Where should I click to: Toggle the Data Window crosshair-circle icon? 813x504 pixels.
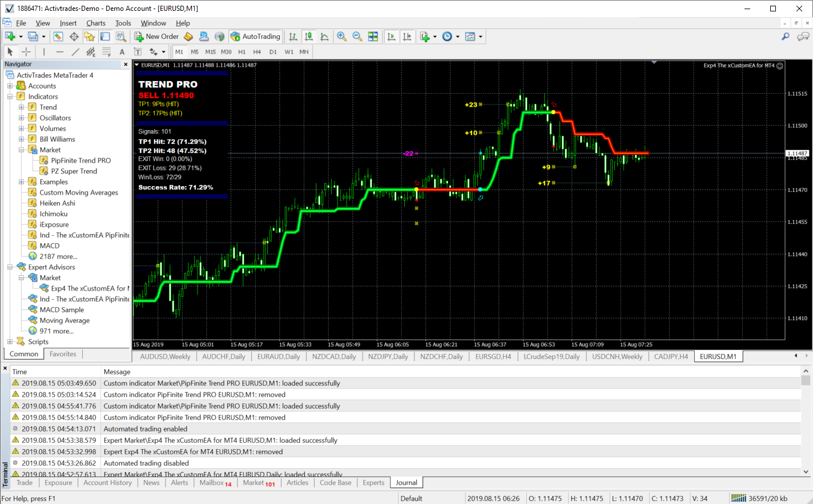[x=74, y=37]
